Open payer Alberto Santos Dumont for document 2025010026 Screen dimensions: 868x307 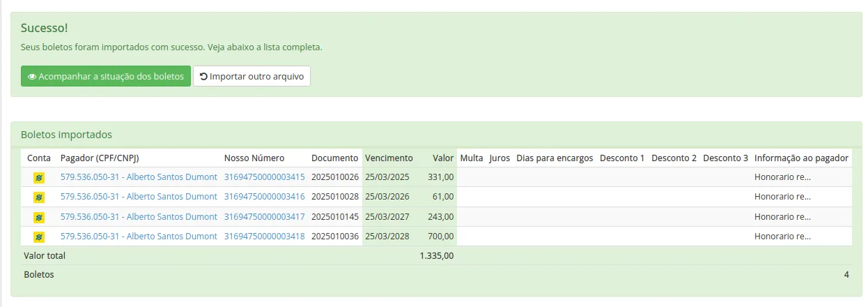point(139,177)
